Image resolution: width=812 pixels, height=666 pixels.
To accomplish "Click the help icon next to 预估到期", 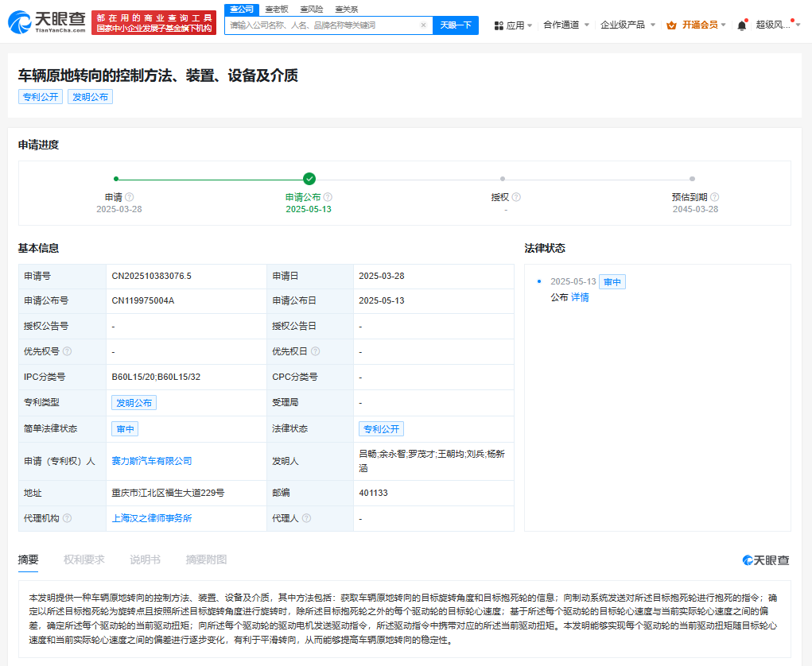I will [x=714, y=197].
